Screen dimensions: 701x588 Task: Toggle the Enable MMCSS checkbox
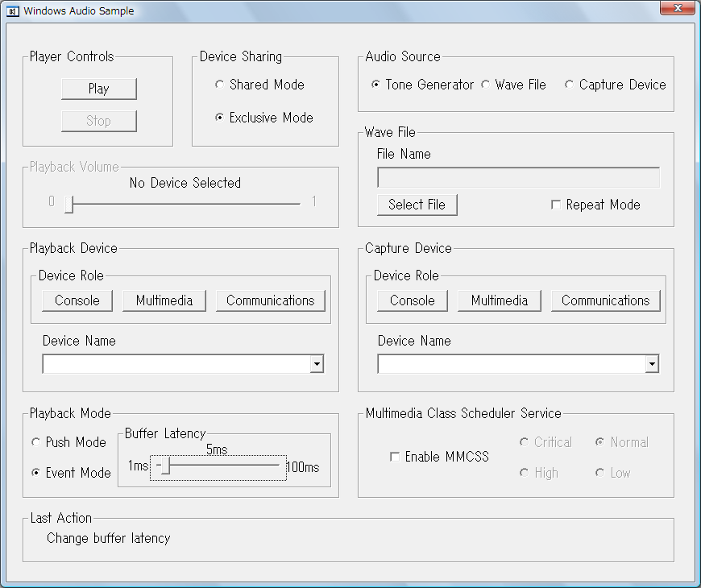[x=395, y=457]
